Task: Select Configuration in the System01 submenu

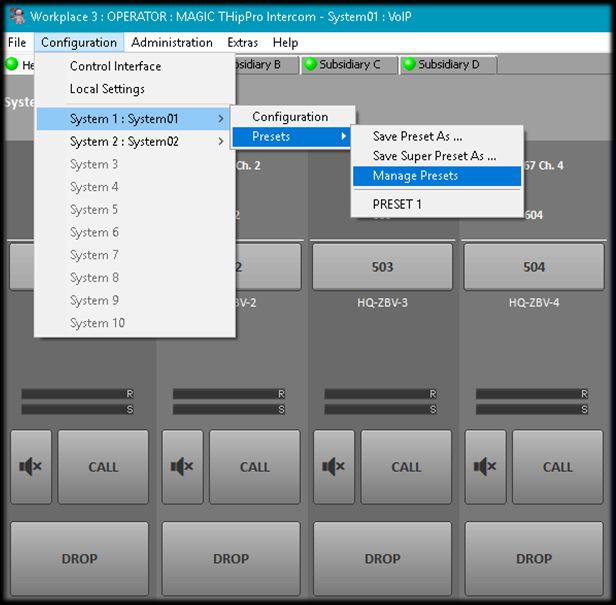Action: pos(293,117)
